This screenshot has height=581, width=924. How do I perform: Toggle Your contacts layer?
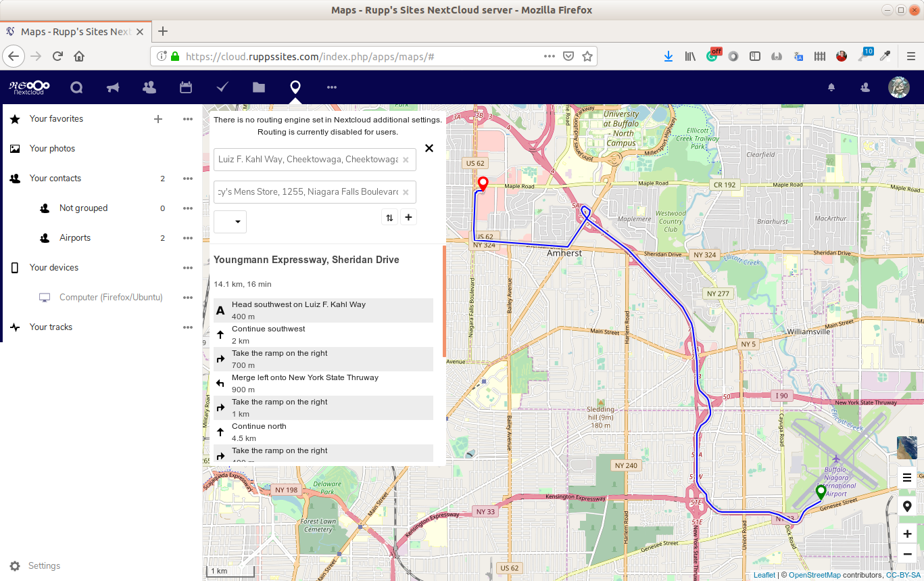pos(55,179)
